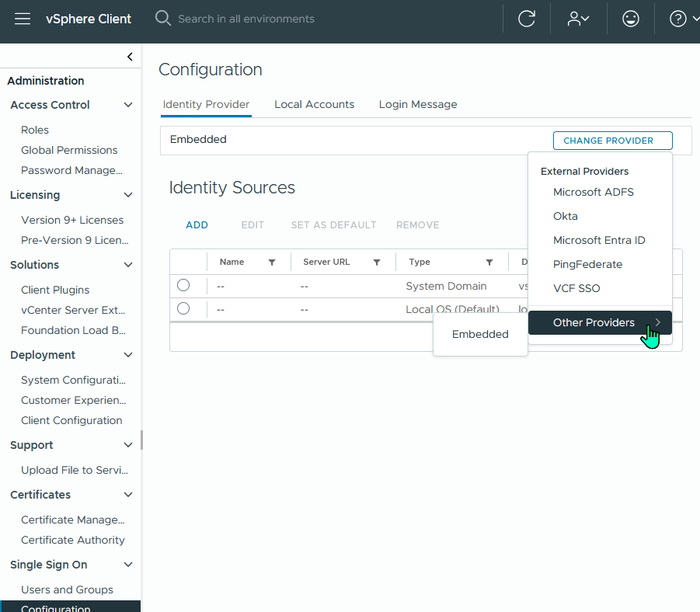Switch to the Local Accounts tab
Viewport: 700px width, 612px height.
(x=314, y=104)
